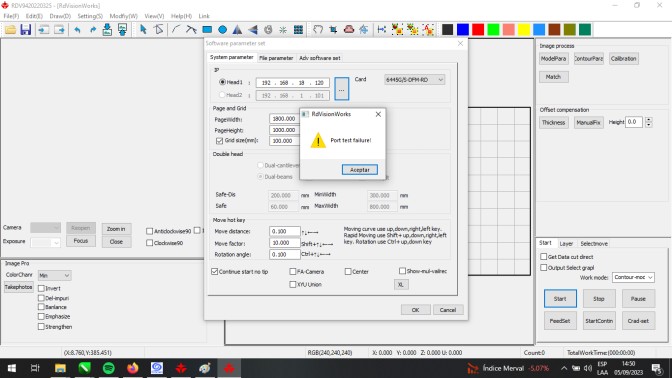Select the red color swatch

(x=478, y=30)
